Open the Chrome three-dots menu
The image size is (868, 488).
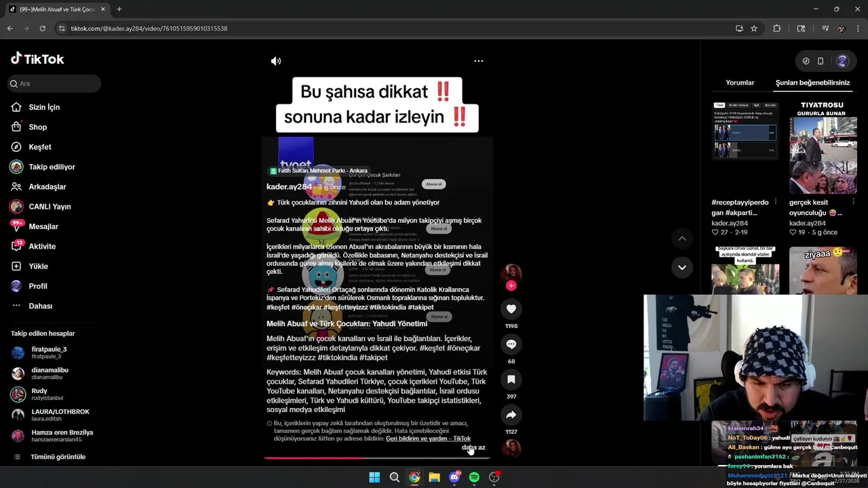point(859,28)
